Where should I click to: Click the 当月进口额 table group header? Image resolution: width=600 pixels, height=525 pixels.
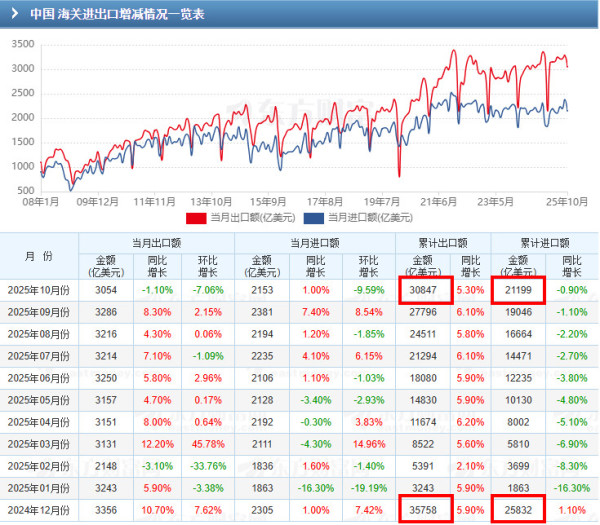point(315,242)
